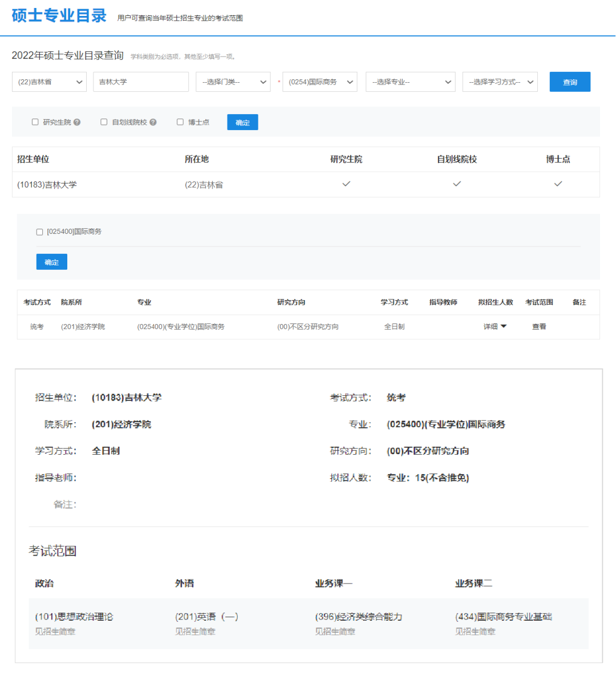
Task: Expand the 详细 enrollment numbers dropdown
Action: point(495,326)
